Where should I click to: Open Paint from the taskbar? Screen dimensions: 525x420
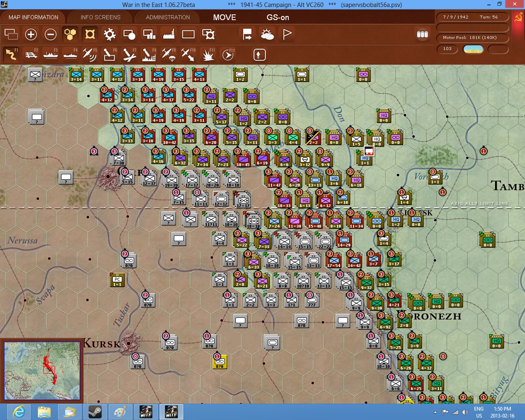(121, 411)
